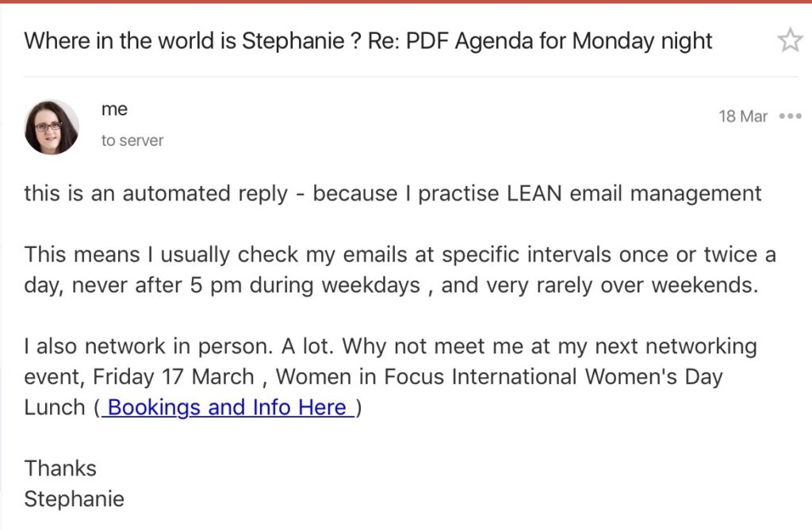The image size is (812, 530).
Task: Expand the "to server" recipient details
Action: (132, 140)
